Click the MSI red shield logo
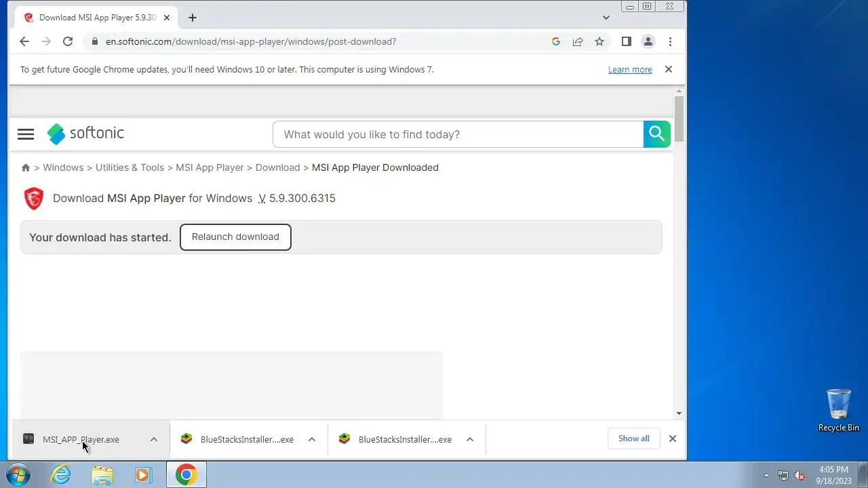 point(34,199)
